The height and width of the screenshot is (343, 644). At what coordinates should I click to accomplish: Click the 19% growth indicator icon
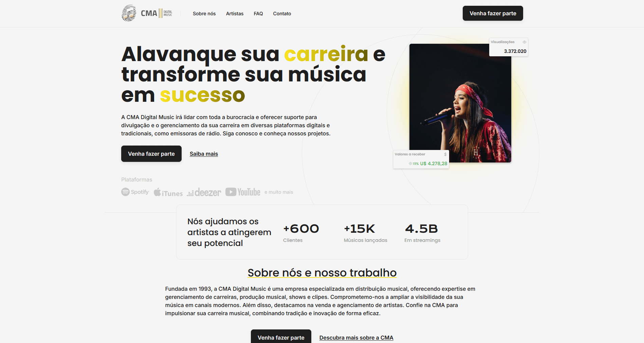[410, 164]
